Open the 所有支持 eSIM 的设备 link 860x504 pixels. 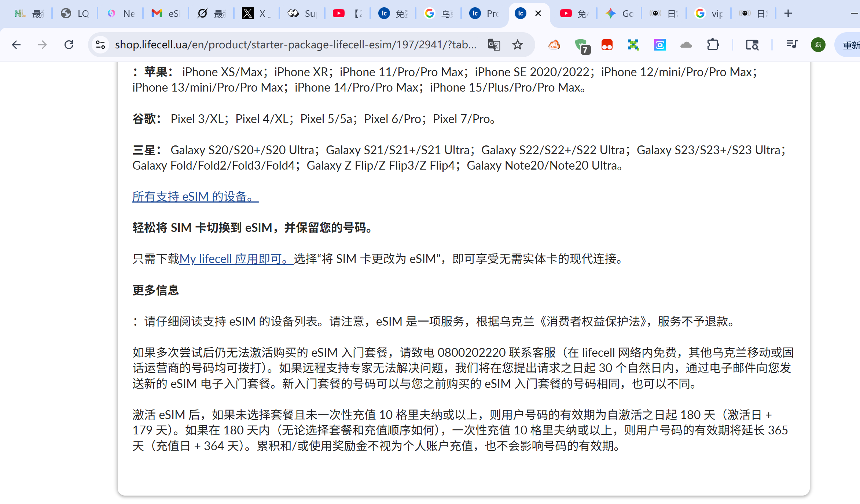(195, 197)
